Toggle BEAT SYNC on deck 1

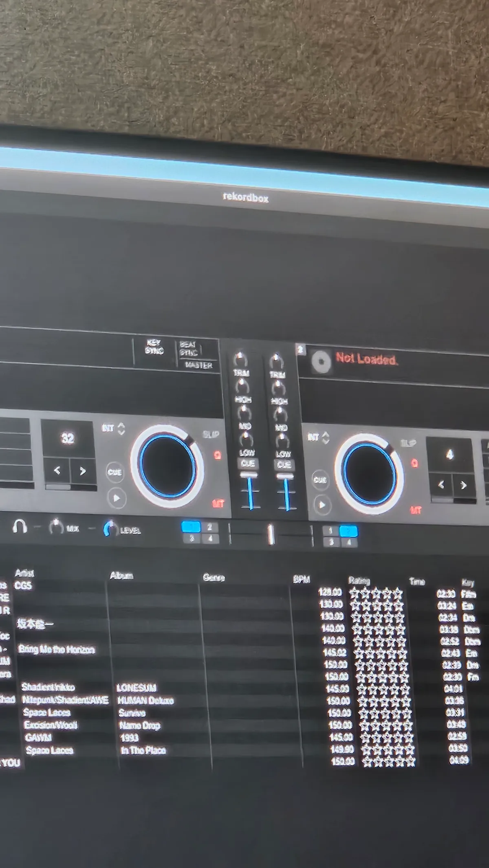tap(188, 349)
